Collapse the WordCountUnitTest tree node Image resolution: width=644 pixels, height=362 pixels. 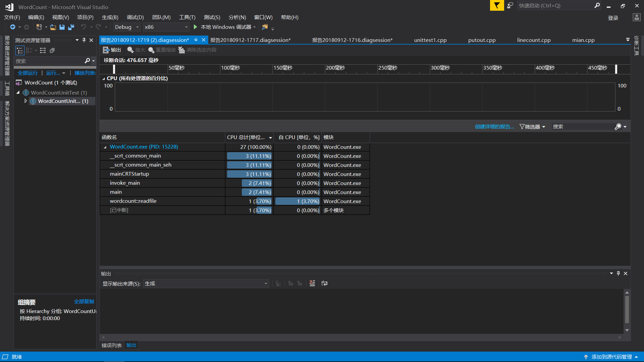click(x=18, y=93)
